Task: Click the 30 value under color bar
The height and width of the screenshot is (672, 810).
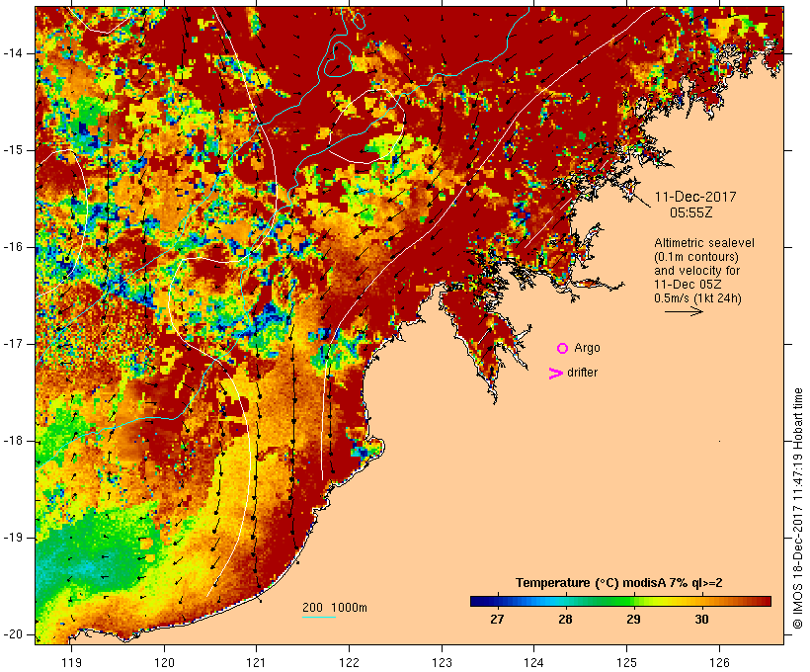Action: [701, 619]
